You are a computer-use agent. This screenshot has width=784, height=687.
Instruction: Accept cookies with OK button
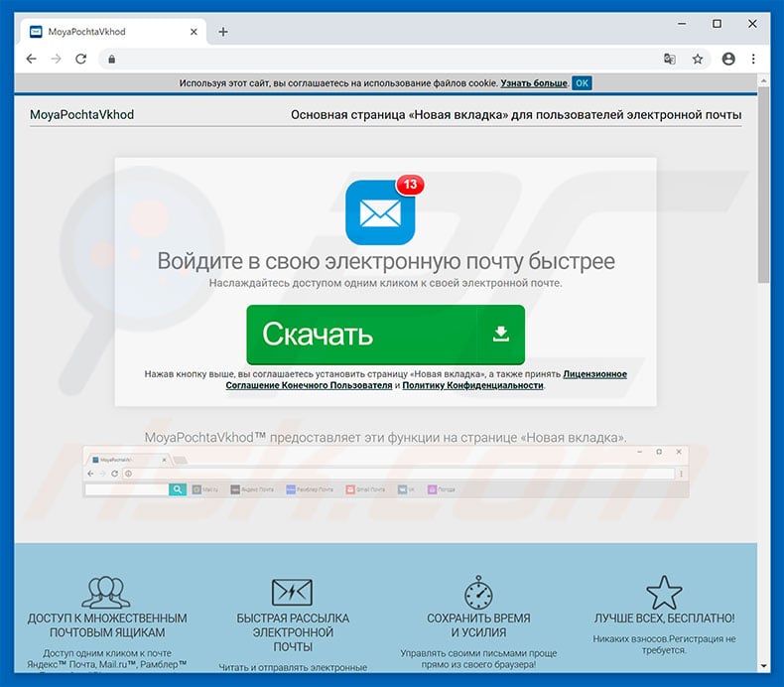[x=582, y=83]
